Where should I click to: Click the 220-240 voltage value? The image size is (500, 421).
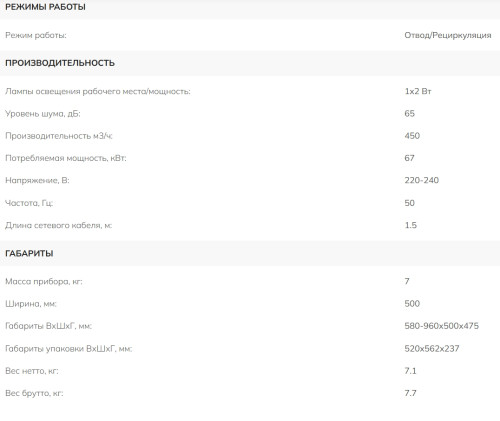(x=422, y=180)
